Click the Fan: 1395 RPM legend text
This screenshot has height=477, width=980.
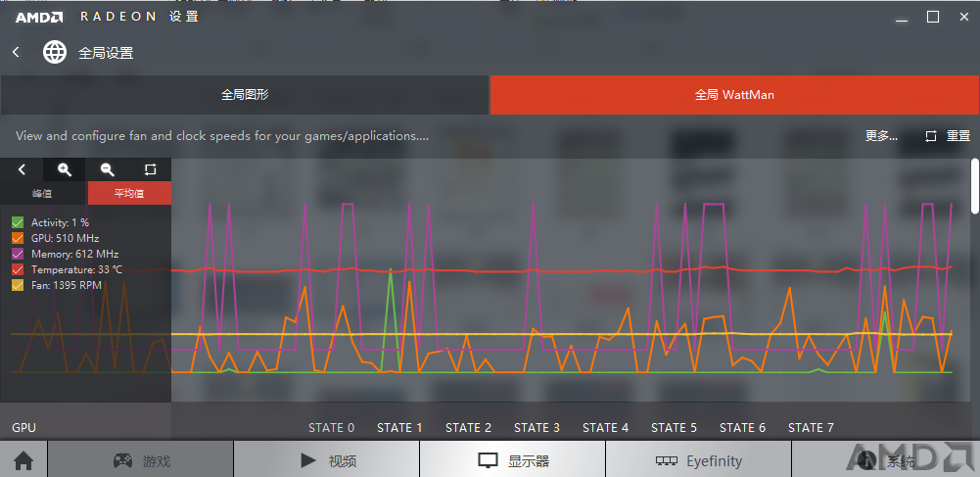(67, 285)
